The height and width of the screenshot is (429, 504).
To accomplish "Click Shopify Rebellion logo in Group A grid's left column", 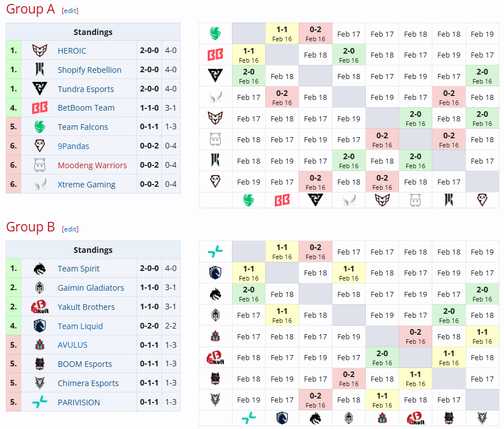I will 216,160.
